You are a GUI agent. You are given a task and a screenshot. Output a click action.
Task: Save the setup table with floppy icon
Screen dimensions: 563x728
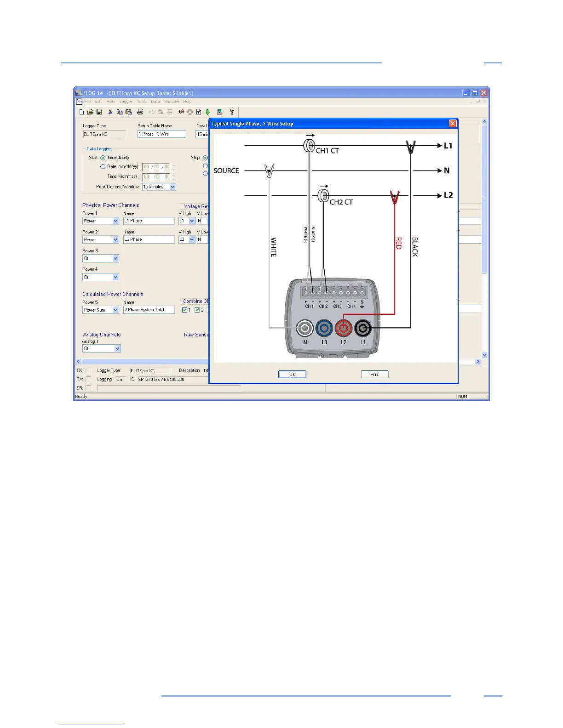99,112
